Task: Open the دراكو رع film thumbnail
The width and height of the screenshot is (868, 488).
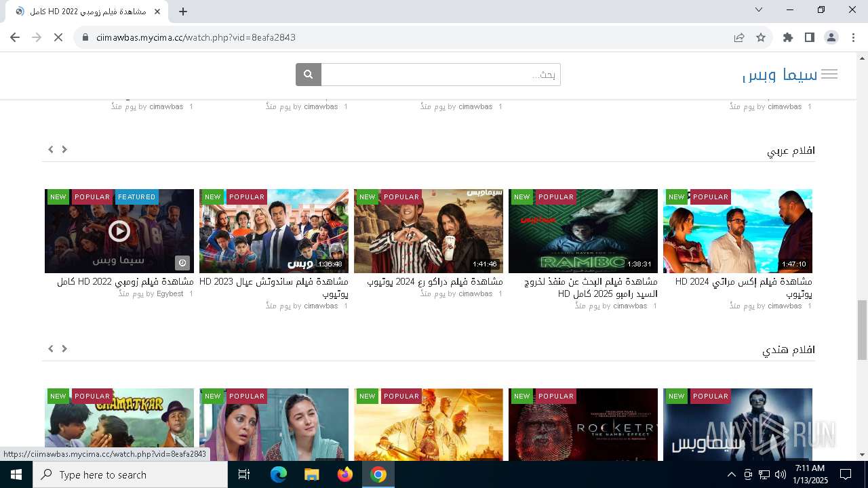Action: coord(429,231)
